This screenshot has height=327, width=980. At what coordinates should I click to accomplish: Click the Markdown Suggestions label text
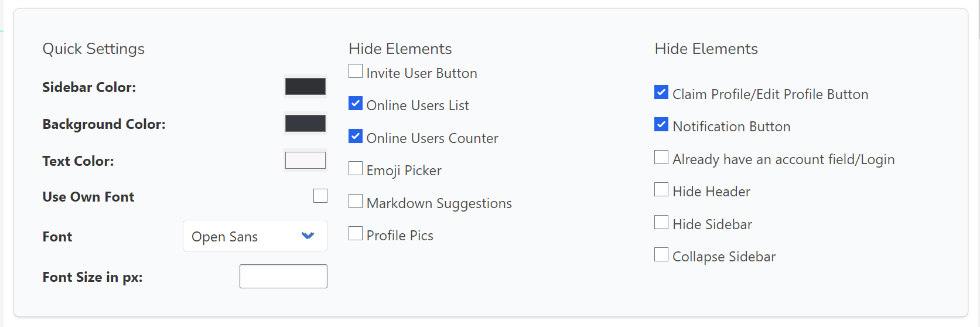(439, 203)
